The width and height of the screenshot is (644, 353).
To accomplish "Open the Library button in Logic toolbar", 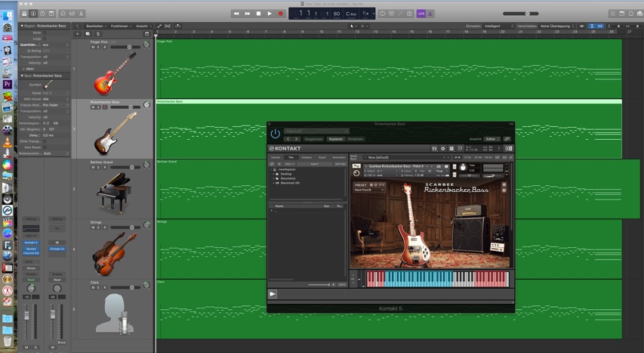I will (24, 14).
